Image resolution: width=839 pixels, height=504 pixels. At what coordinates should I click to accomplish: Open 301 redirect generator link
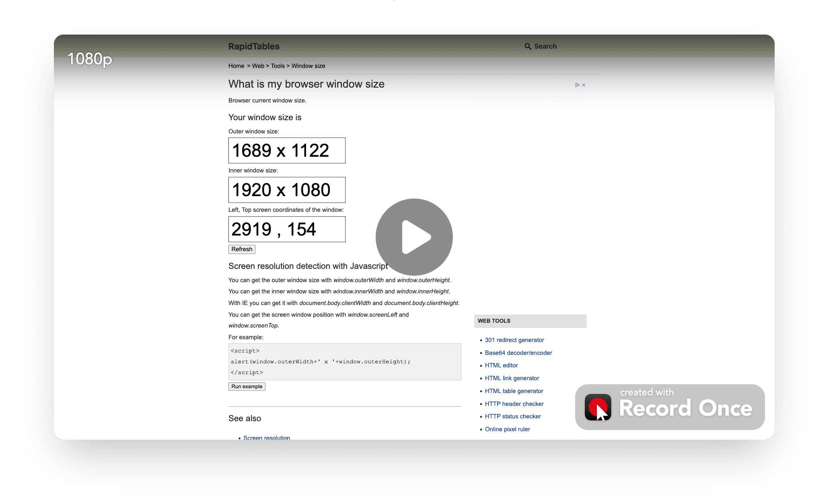(514, 340)
